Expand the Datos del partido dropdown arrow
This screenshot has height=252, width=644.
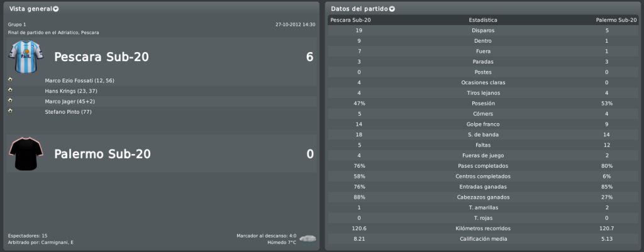pos(392,9)
